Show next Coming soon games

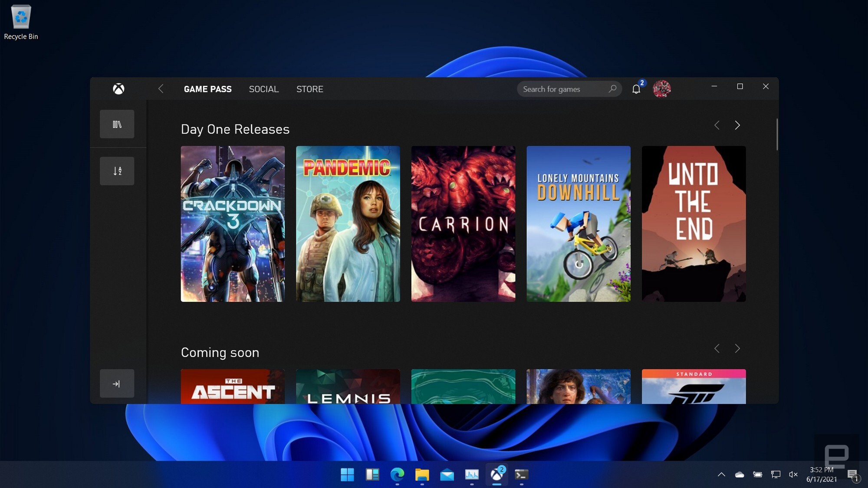tap(737, 348)
